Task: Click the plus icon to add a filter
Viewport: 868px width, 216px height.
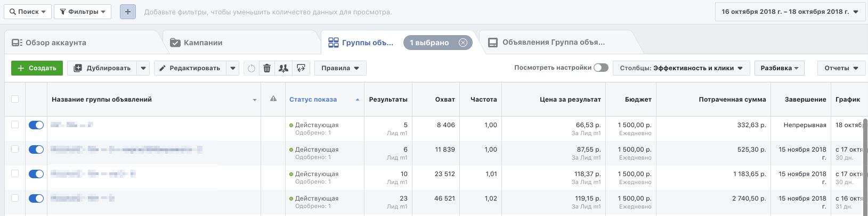Action: click(x=128, y=12)
